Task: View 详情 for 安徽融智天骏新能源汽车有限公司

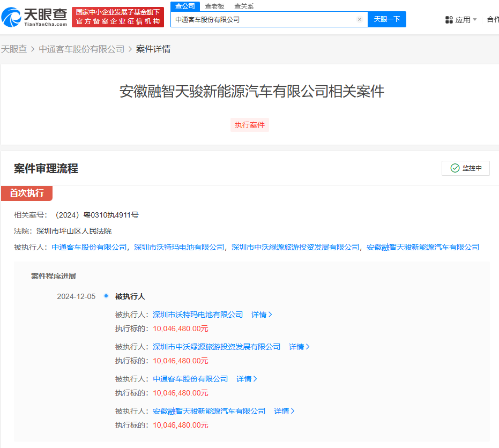Action: pos(284,411)
